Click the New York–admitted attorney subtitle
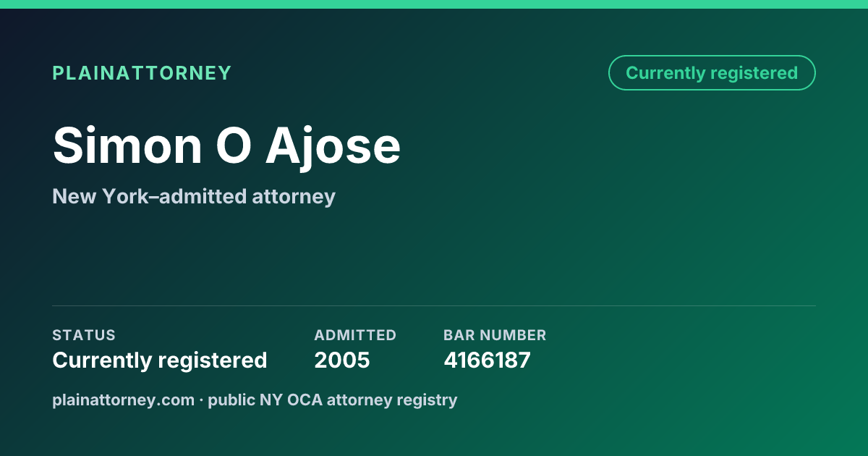Image resolution: width=868 pixels, height=456 pixels. (194, 196)
